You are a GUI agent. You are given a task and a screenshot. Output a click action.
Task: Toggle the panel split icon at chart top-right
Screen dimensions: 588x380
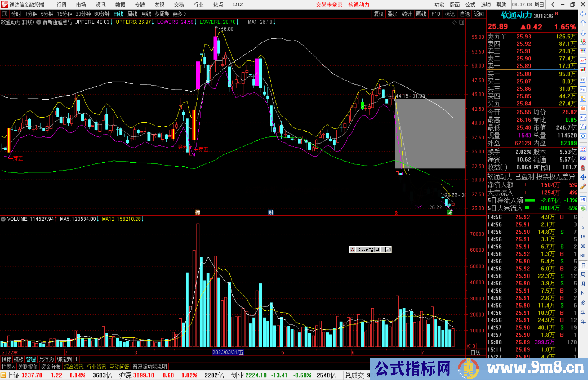click(x=462, y=22)
